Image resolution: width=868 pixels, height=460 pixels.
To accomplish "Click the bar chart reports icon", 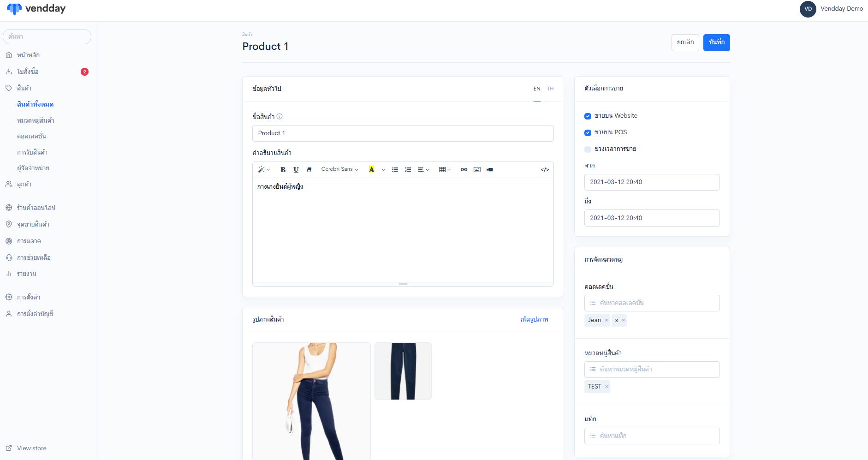I will pyautogui.click(x=9, y=274).
